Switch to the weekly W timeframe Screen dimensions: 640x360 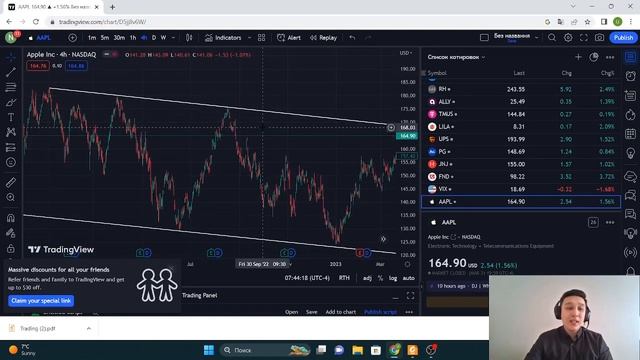point(163,38)
